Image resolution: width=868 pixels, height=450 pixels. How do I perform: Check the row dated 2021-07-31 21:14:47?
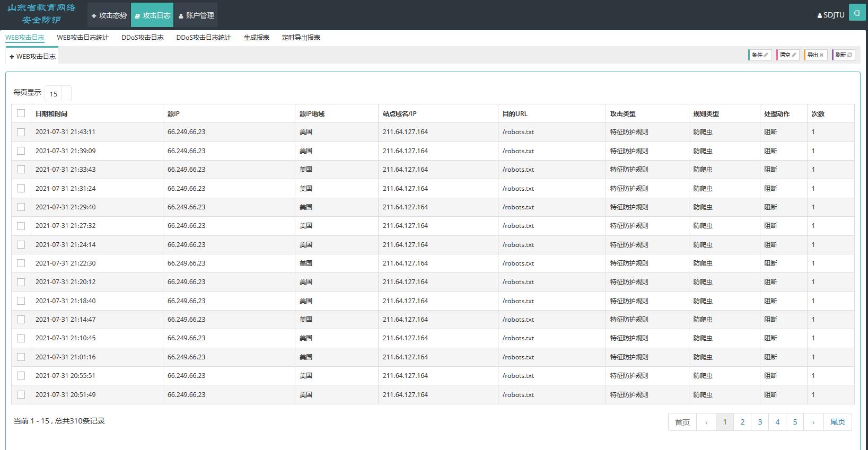tap(21, 320)
